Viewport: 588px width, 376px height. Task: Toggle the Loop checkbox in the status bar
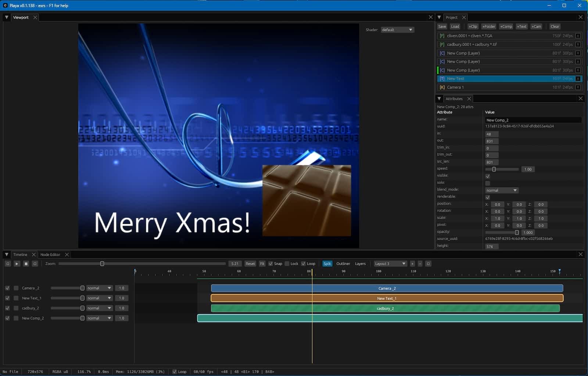175,372
